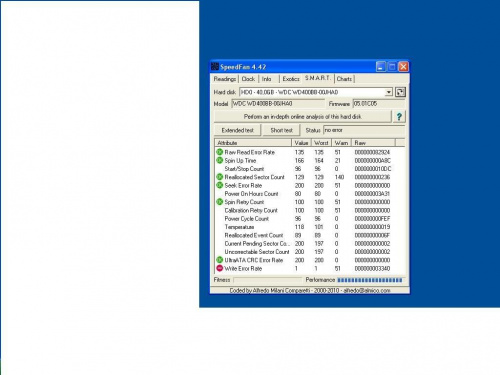Click red warning icon for Write Error Rate
Image resolution: width=500 pixels, height=375 pixels.
coord(219,268)
